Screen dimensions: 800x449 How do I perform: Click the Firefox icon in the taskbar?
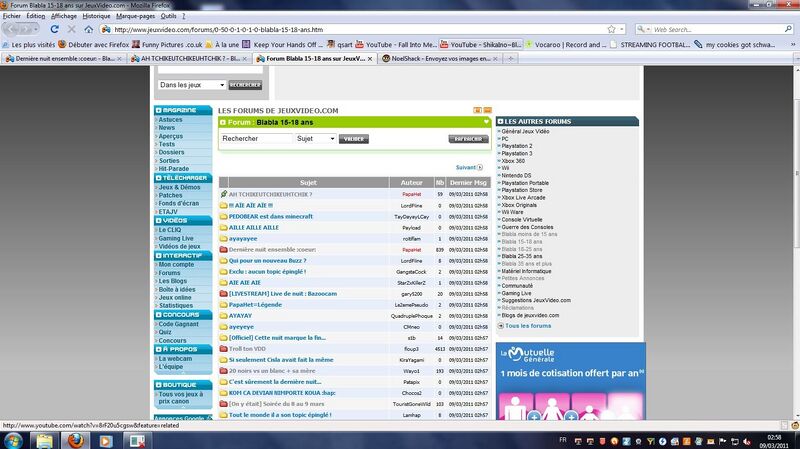39,438
